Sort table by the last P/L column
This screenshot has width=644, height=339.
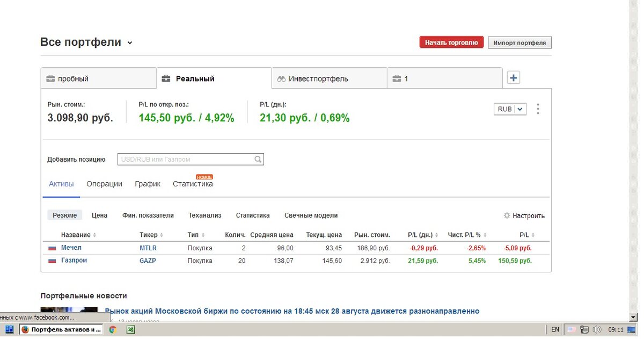tap(527, 235)
